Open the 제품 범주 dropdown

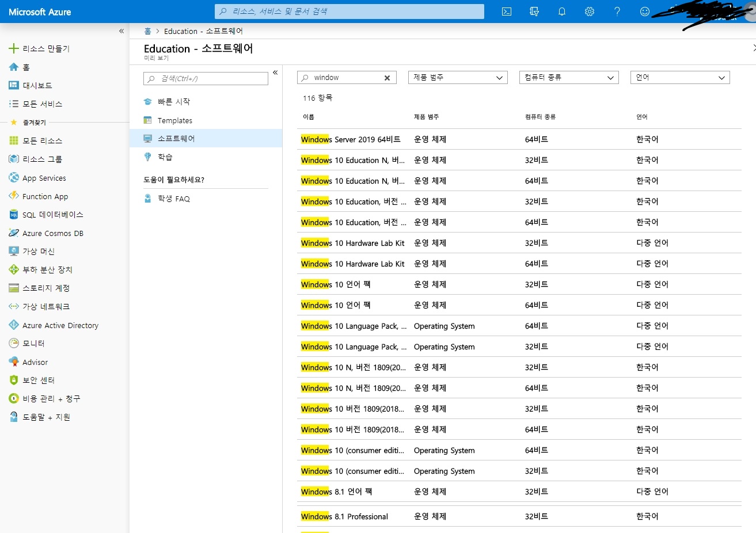(x=458, y=78)
